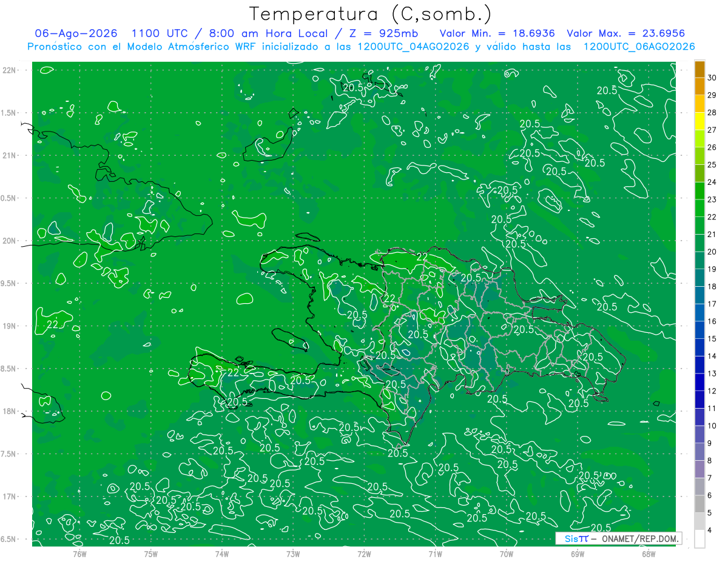Click the '76W' longitude axis label
This screenshot has height=562, width=728.
coord(79,553)
